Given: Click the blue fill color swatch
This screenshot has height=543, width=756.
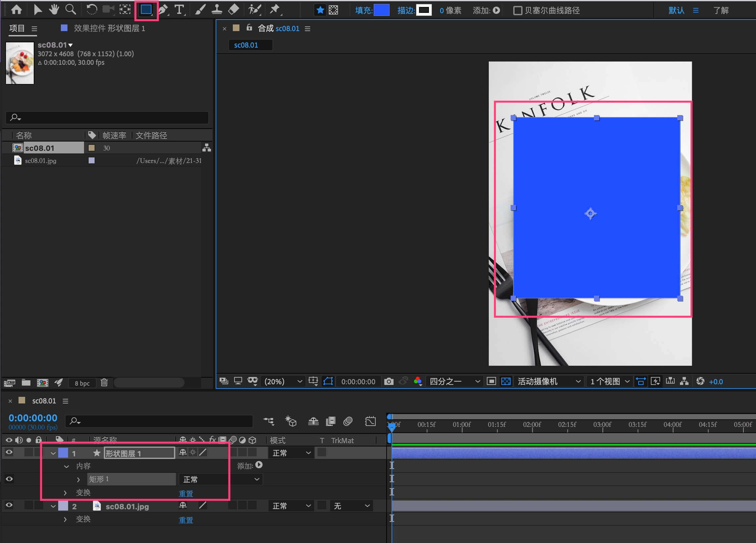Looking at the screenshot, I should coord(381,10).
